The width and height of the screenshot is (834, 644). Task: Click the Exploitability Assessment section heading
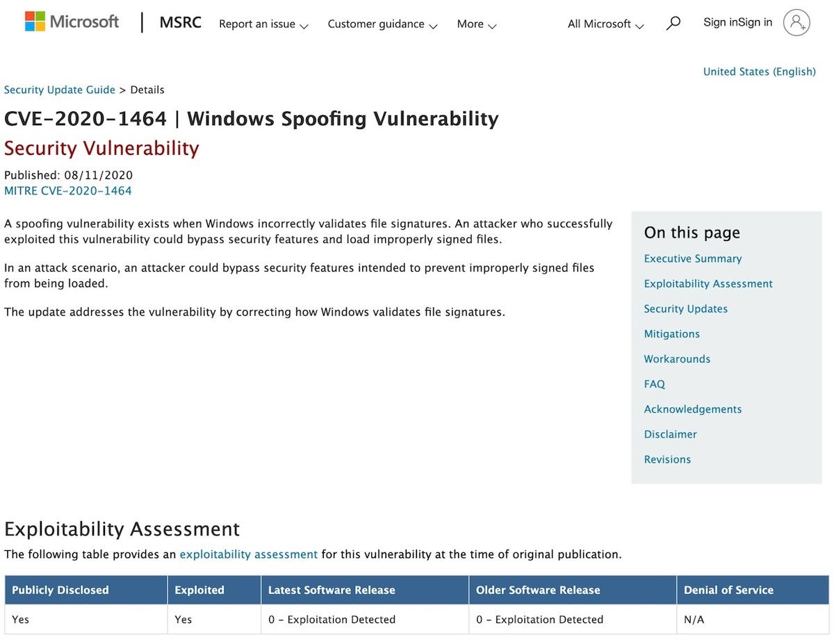point(122,529)
